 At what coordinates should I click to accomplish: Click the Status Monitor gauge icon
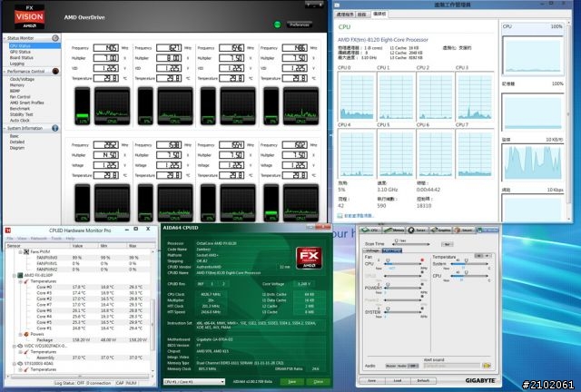55,38
